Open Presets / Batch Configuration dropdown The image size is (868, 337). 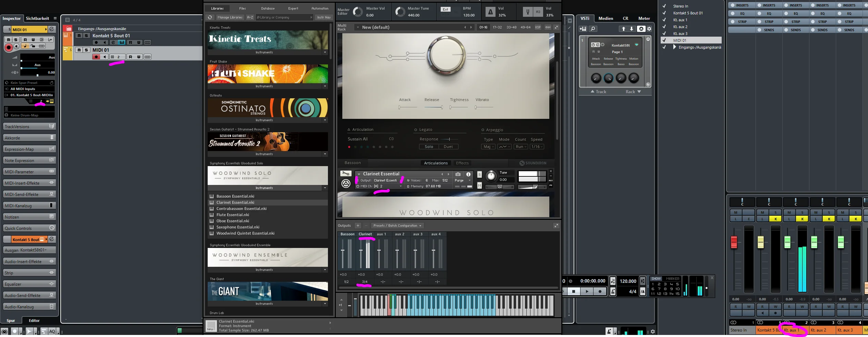(398, 226)
